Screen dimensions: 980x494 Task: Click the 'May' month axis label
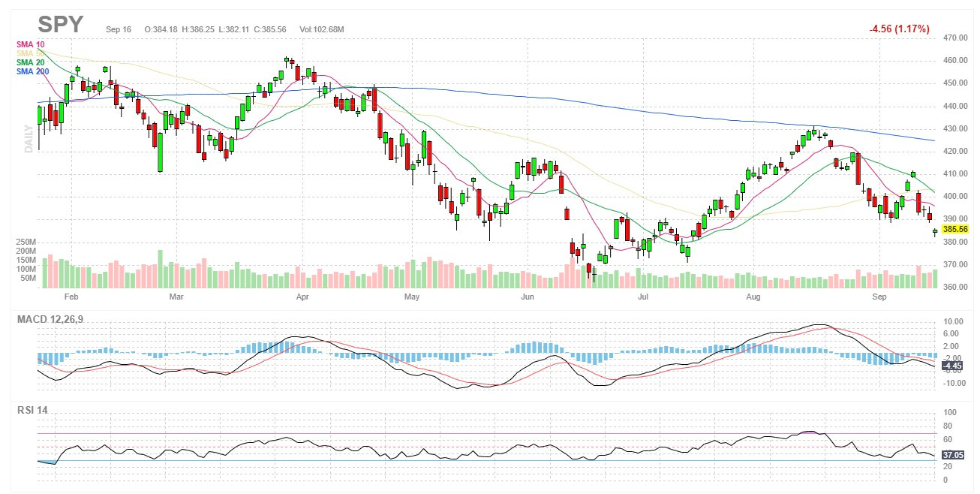tap(411, 297)
